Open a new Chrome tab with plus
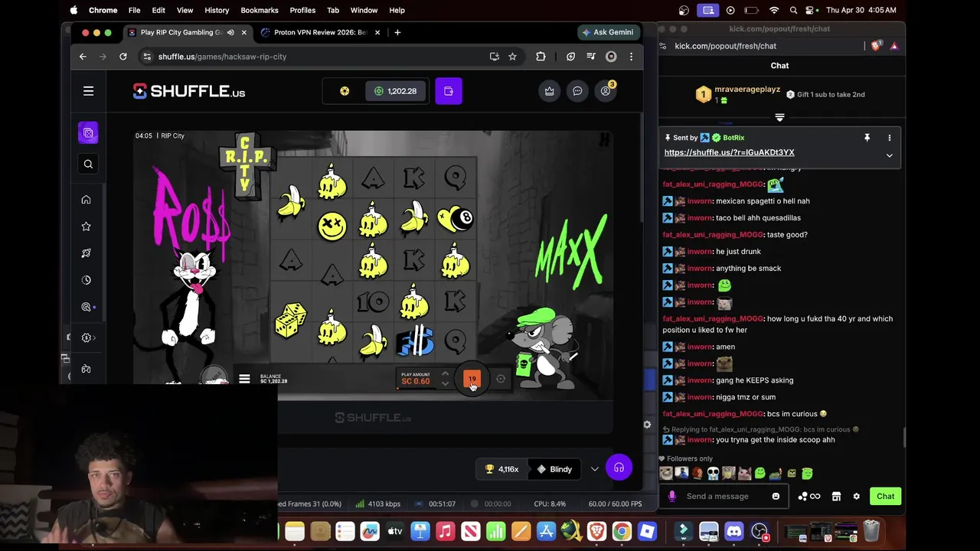This screenshot has width=980, height=551. 397,32
